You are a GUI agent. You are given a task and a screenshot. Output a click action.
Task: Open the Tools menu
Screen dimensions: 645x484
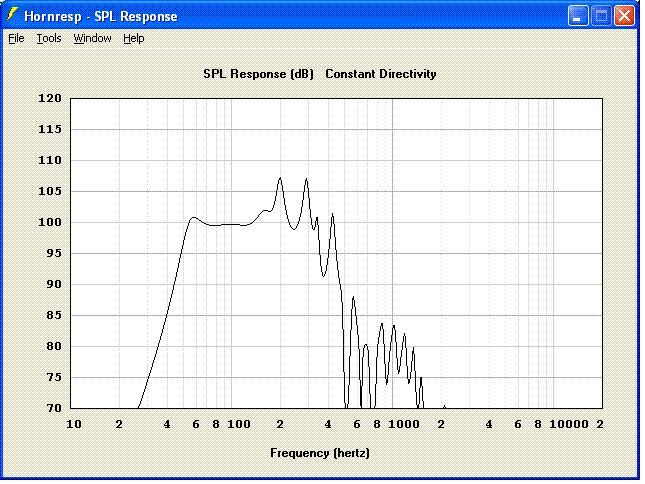click(x=49, y=38)
